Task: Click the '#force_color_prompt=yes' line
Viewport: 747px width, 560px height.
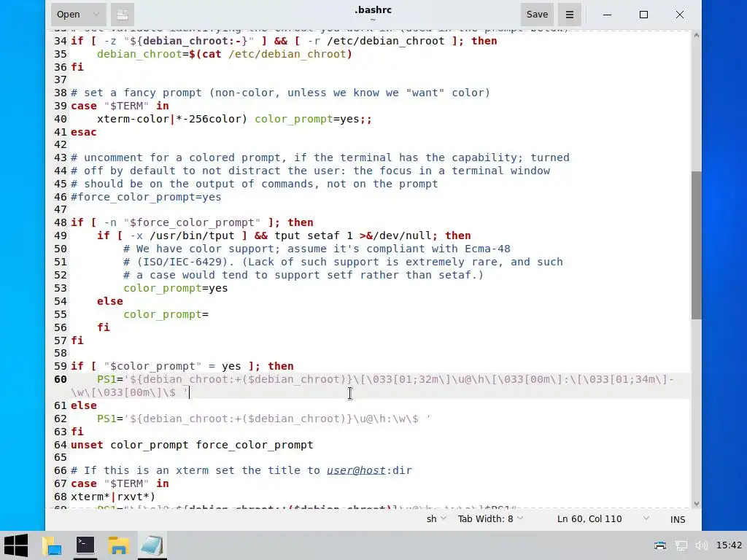Action: [x=146, y=197]
